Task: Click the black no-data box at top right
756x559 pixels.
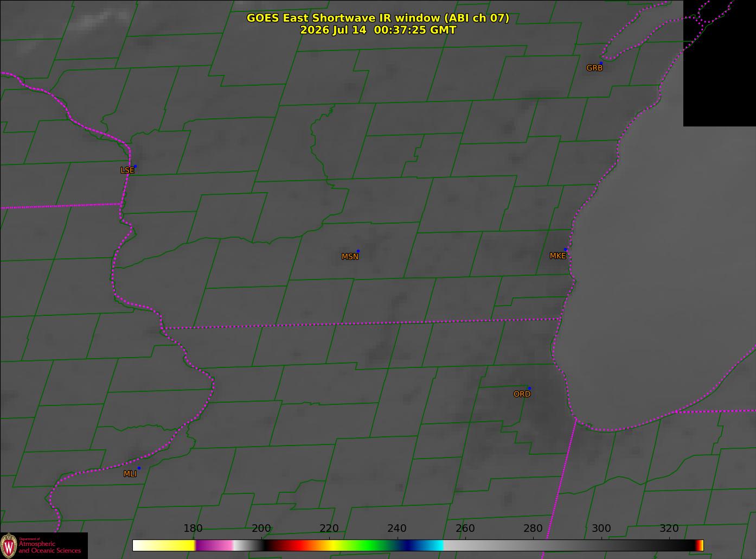Action: pos(720,63)
